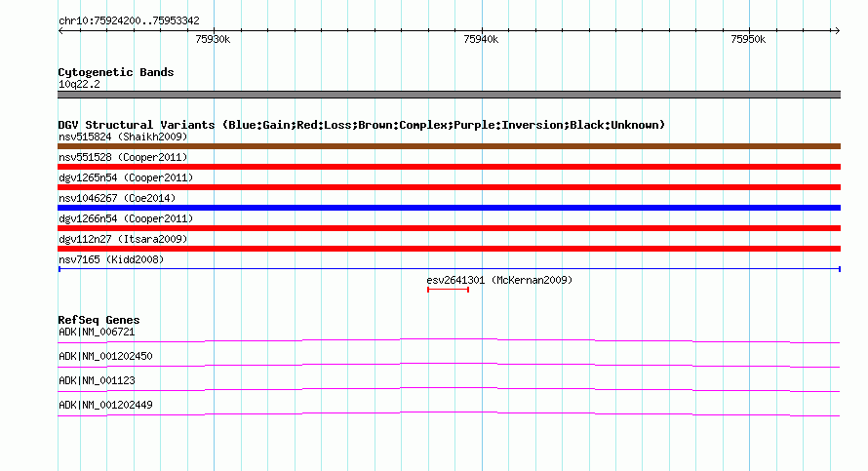
Task: Click the DGV Structural Variants track title
Action: [x=361, y=125]
